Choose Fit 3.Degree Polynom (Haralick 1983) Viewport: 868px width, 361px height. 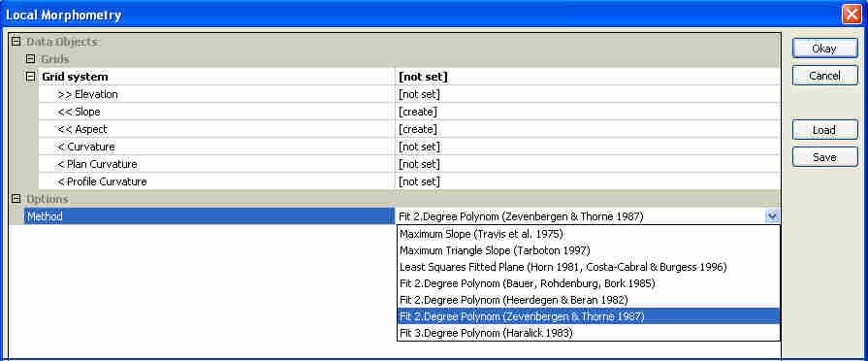tap(589, 333)
